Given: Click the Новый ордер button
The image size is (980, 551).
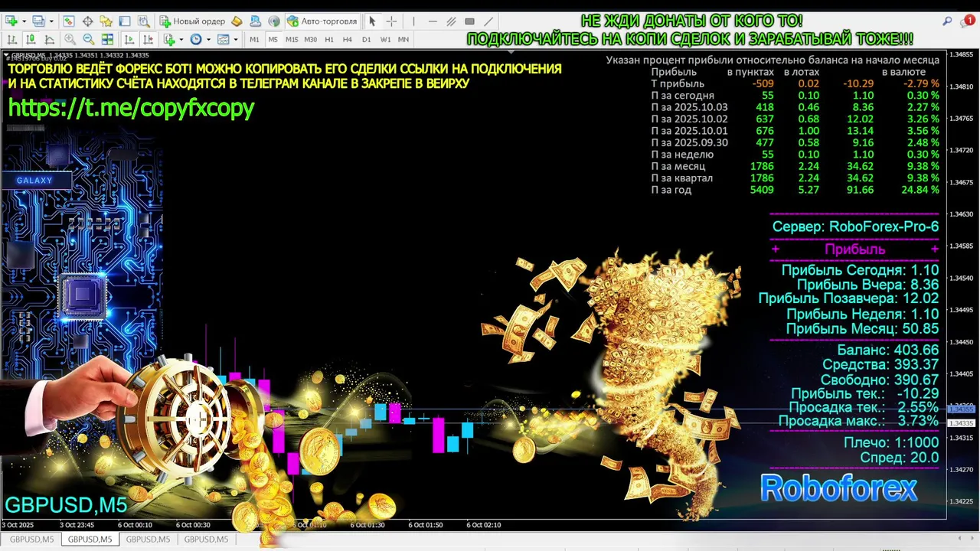Looking at the screenshot, I should click(x=191, y=21).
